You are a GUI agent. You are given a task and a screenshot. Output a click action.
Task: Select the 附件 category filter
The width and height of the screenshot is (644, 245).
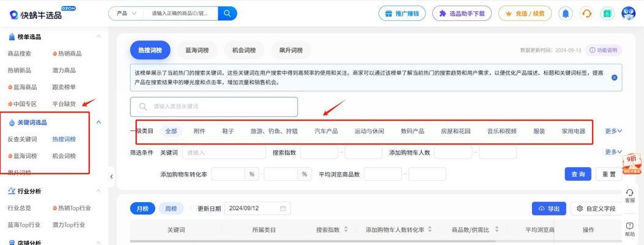click(x=199, y=131)
